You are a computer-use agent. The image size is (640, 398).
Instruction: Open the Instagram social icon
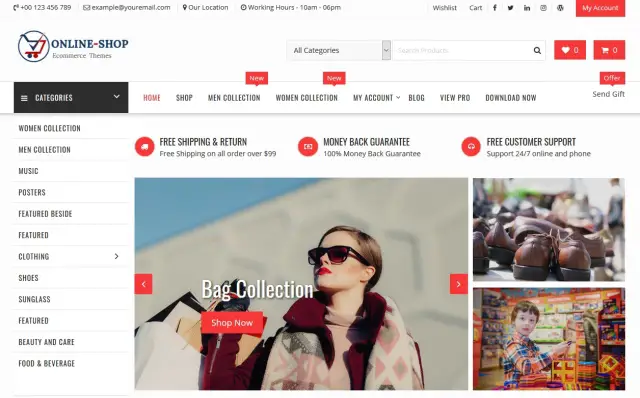543,8
